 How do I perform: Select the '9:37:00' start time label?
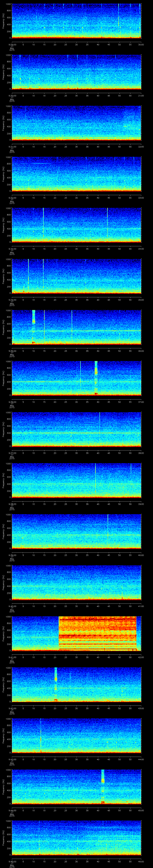(x=12, y=453)
